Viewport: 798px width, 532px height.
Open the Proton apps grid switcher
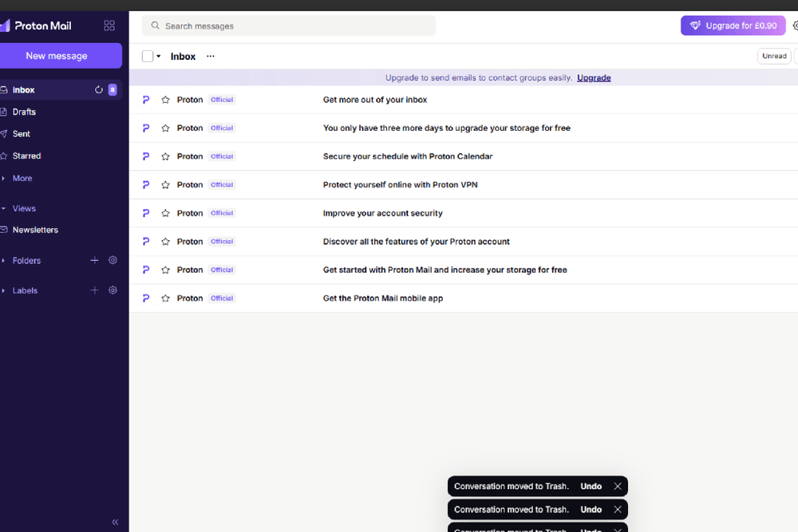109,26
